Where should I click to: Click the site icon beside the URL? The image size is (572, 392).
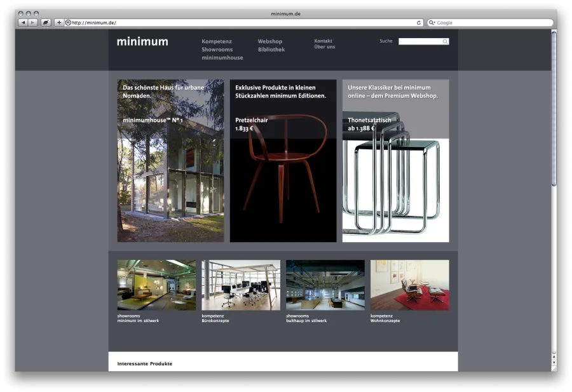[68, 22]
